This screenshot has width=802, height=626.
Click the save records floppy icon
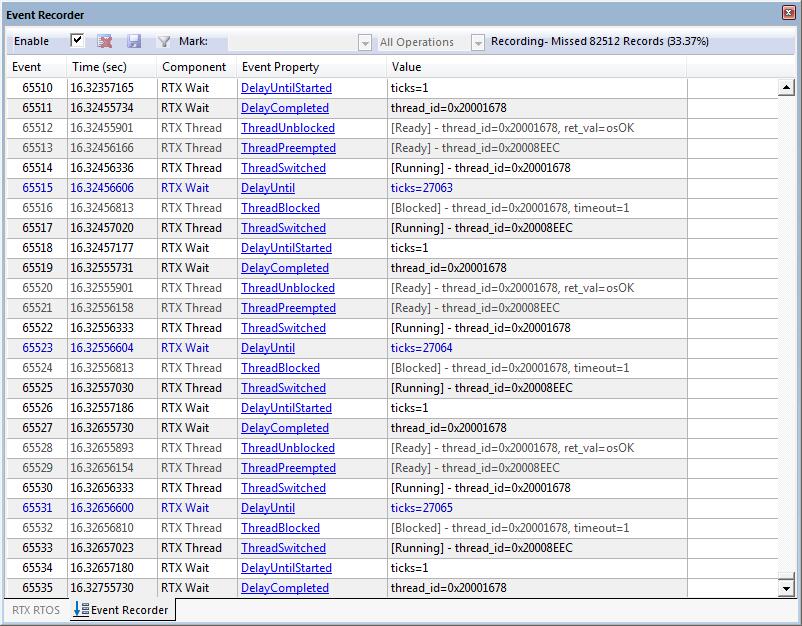click(x=134, y=41)
